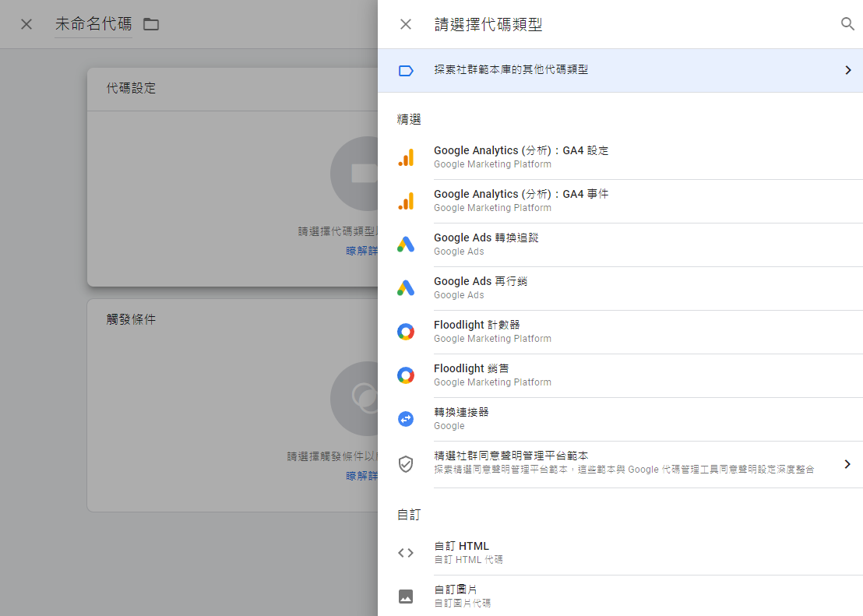Select 自訂圖片 tag type
Image resolution: width=863 pixels, height=616 pixels.
620,597
